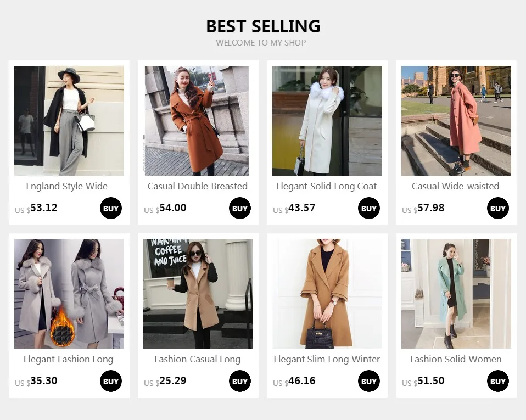The height and width of the screenshot is (420, 526).
Task: Click the England Style Wide- title link
Action: pos(69,186)
